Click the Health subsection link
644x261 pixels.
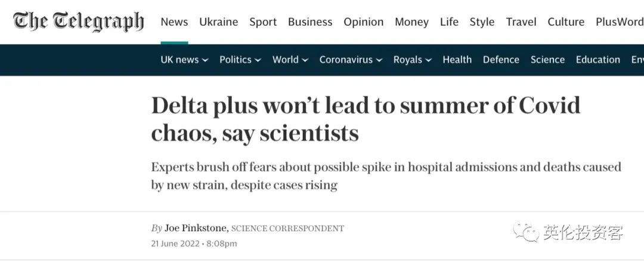point(457,60)
